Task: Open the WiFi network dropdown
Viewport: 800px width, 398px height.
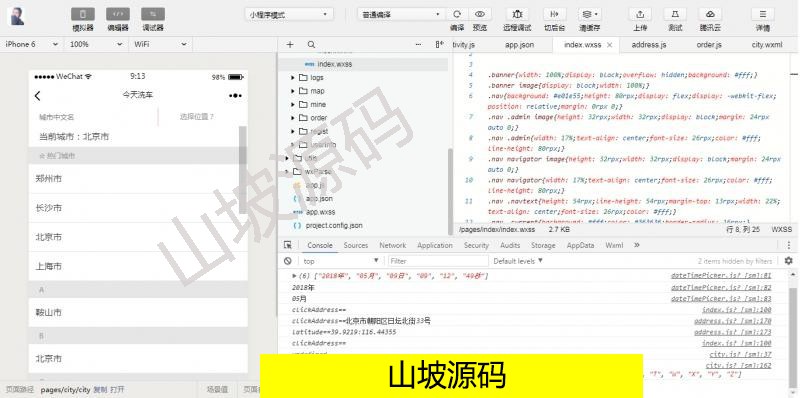Action: [x=161, y=44]
